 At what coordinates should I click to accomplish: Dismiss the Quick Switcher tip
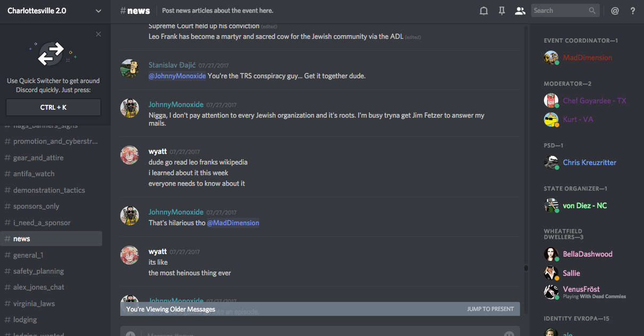(x=98, y=34)
